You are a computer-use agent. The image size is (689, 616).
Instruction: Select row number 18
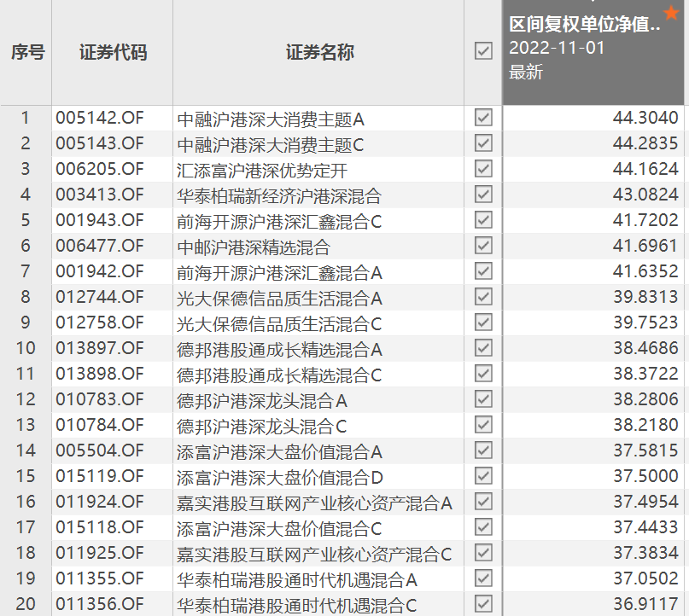(x=26, y=553)
